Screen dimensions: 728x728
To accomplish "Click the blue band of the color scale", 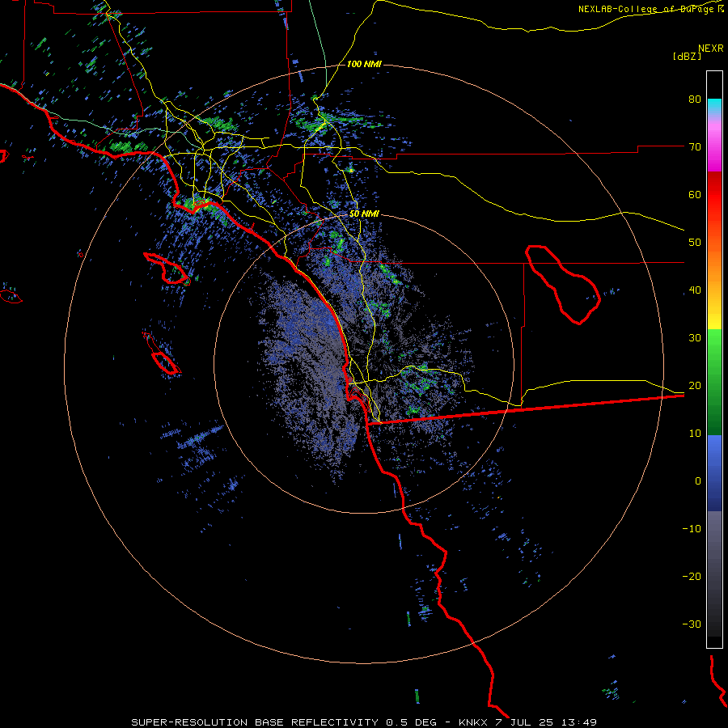I will [x=714, y=473].
